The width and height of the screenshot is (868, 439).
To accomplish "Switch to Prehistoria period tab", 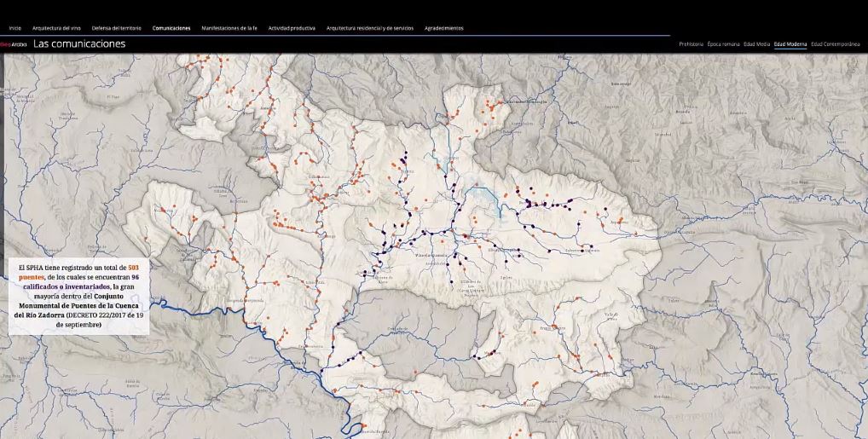I will point(691,43).
